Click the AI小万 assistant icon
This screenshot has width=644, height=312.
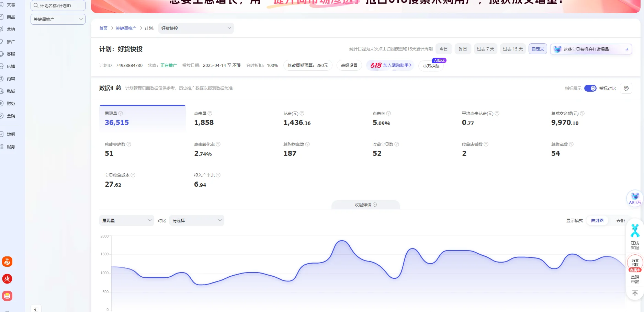(634, 198)
